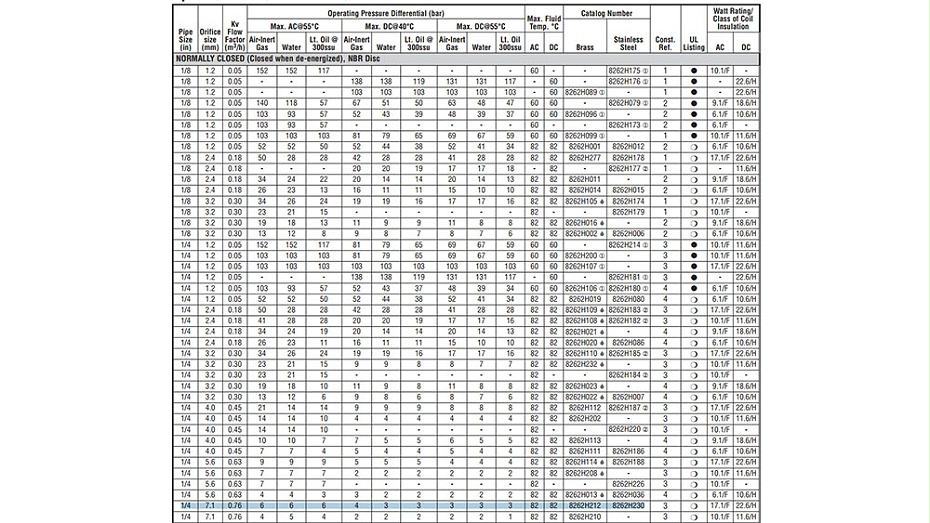Open stainless steel catalog number 8262H179

(x=627, y=211)
